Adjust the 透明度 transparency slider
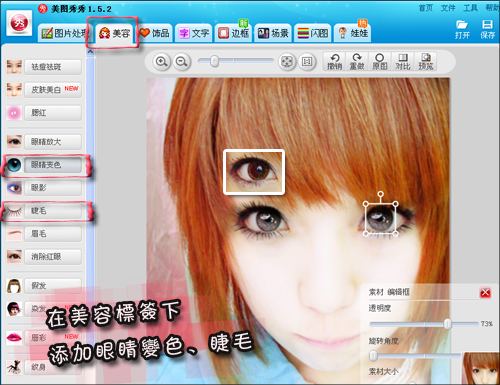Screen dimensions: 500x385 point(447,324)
